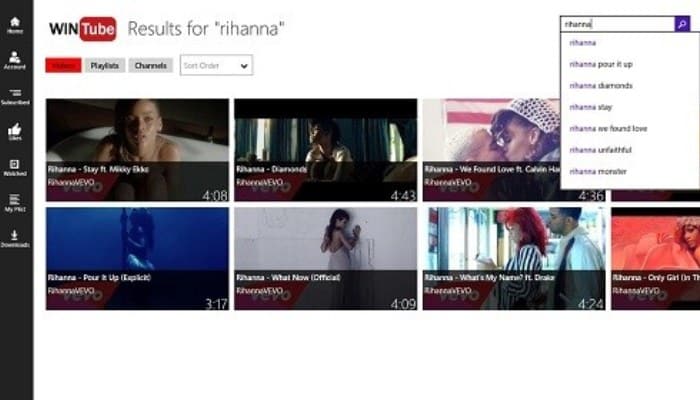Click the search text field
Screen dimensions: 700x400
click(x=618, y=24)
